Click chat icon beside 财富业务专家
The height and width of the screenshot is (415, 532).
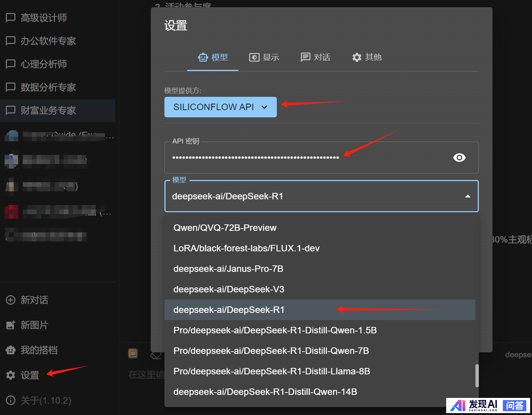click(x=11, y=110)
